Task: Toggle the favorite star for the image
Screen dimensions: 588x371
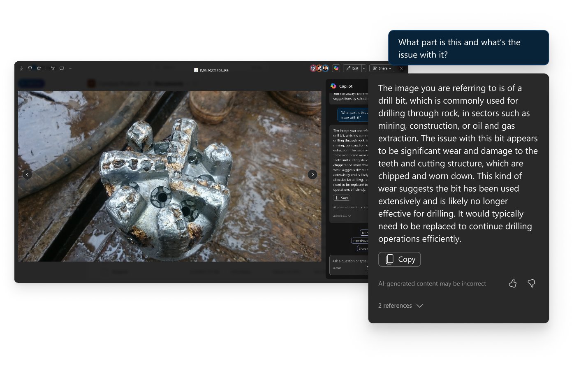Action: tap(39, 68)
